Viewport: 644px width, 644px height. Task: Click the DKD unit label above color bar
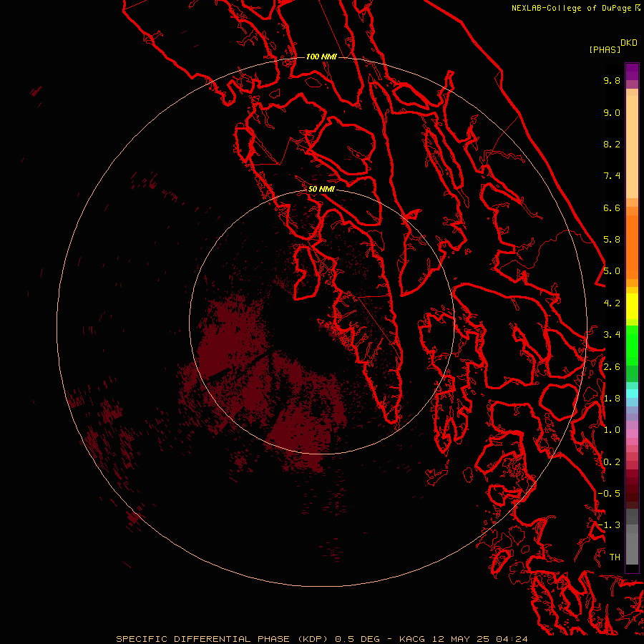[629, 43]
